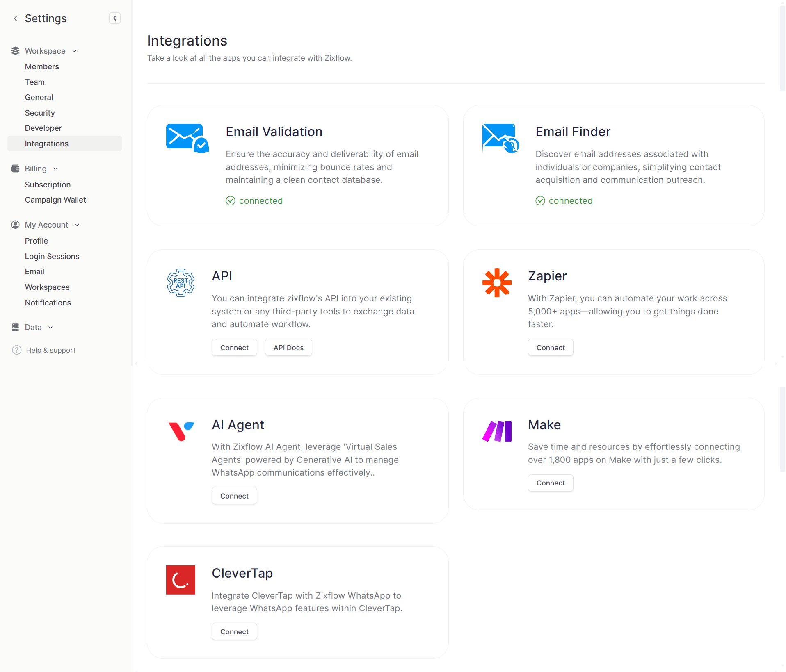The width and height of the screenshot is (786, 672).
Task: Connect the CleverTap integration
Action: [x=234, y=631]
